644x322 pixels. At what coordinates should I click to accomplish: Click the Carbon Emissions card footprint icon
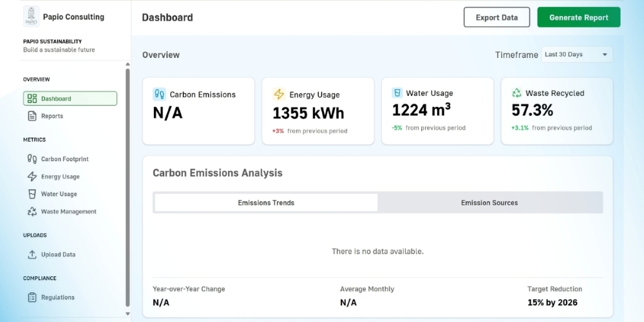(x=159, y=94)
